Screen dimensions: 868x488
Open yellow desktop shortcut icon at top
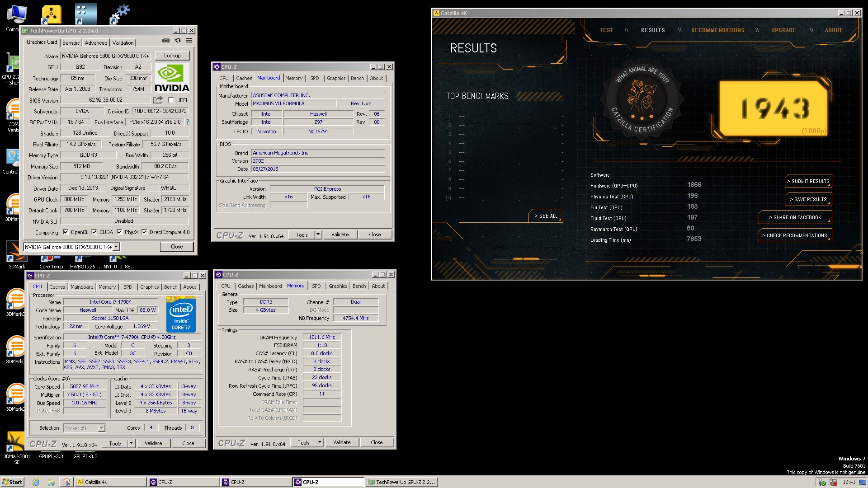pyautogui.click(x=51, y=14)
